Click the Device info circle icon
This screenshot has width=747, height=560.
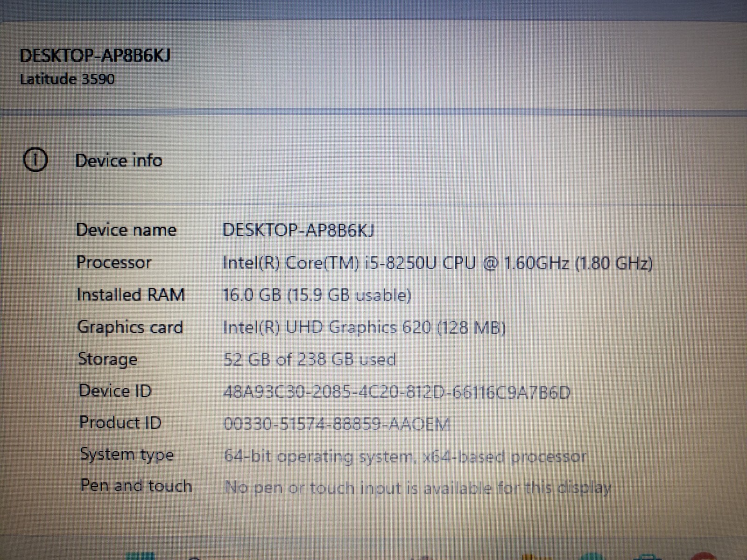[x=35, y=160]
